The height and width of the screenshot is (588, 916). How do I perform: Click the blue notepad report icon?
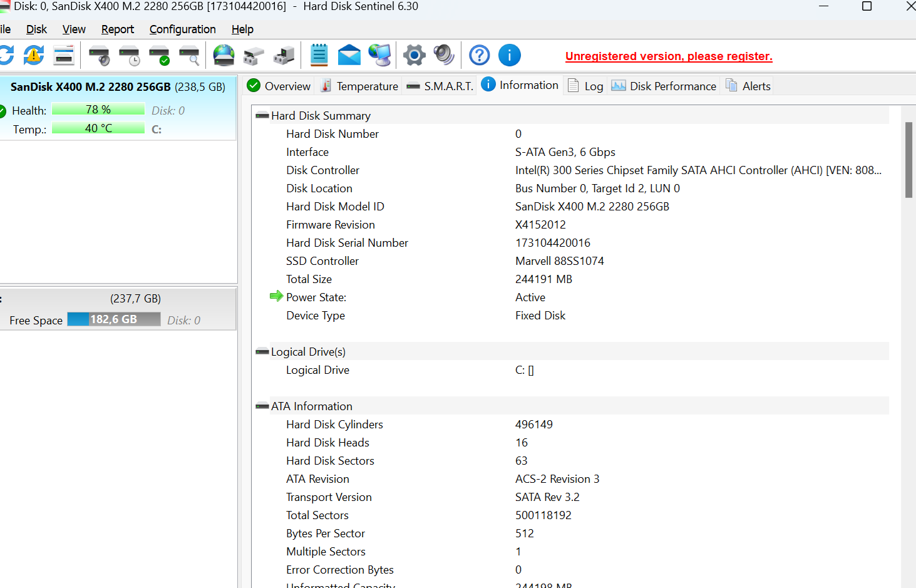coord(319,56)
